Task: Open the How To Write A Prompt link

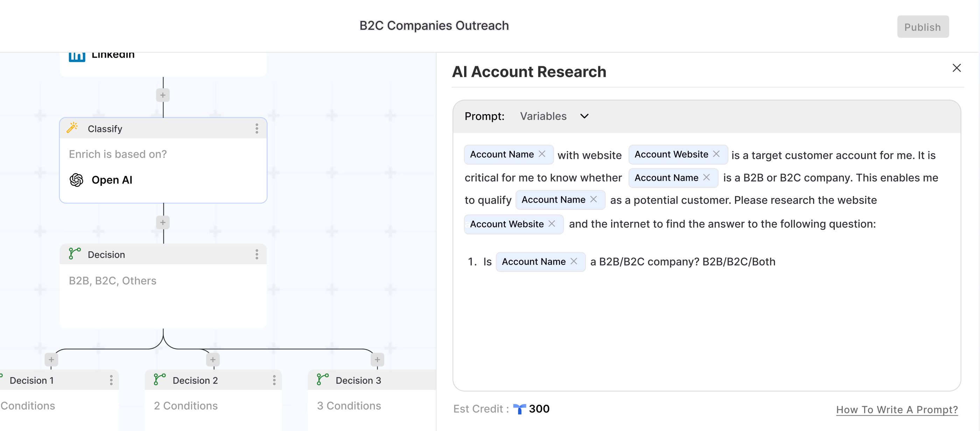Action: pos(897,409)
